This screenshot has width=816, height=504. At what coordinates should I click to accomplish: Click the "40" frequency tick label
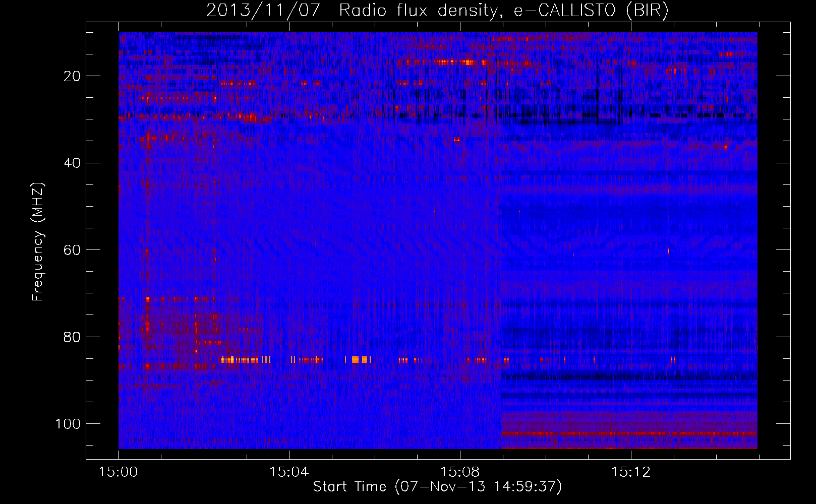click(73, 163)
